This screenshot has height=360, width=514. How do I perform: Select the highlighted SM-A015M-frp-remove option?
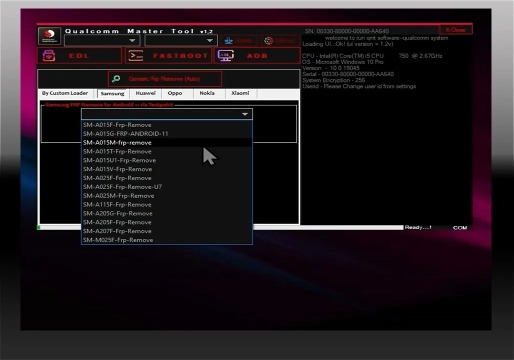tap(167, 143)
